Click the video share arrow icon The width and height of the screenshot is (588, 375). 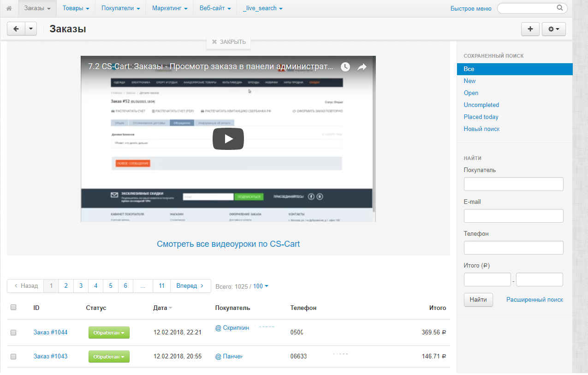pos(362,67)
